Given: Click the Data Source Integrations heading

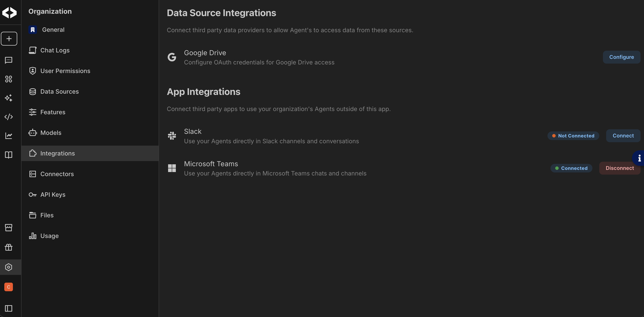Looking at the screenshot, I should (x=221, y=13).
